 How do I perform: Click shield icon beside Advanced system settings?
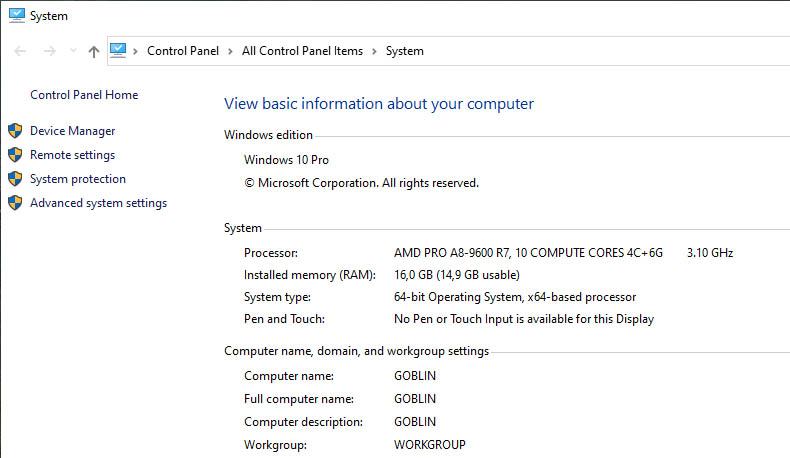15,203
